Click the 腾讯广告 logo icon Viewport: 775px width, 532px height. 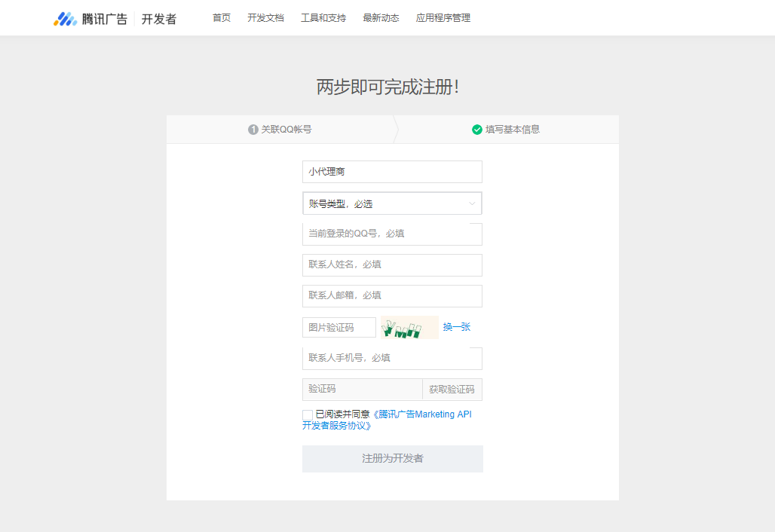(x=66, y=17)
